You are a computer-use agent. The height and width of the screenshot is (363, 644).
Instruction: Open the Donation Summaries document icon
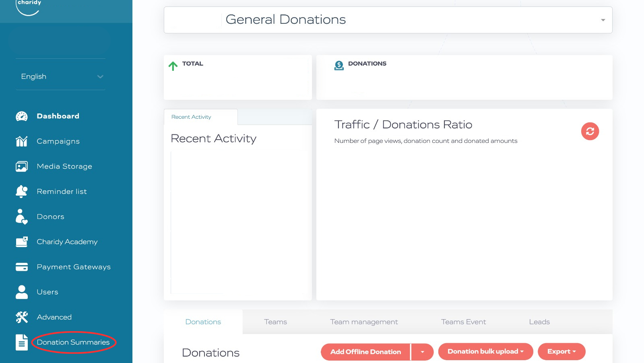pyautogui.click(x=22, y=342)
